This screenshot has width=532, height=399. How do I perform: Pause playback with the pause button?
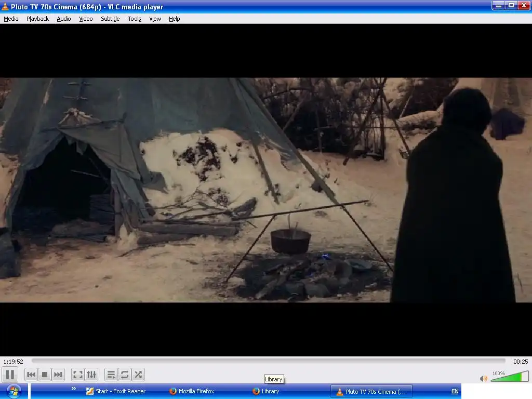click(10, 375)
